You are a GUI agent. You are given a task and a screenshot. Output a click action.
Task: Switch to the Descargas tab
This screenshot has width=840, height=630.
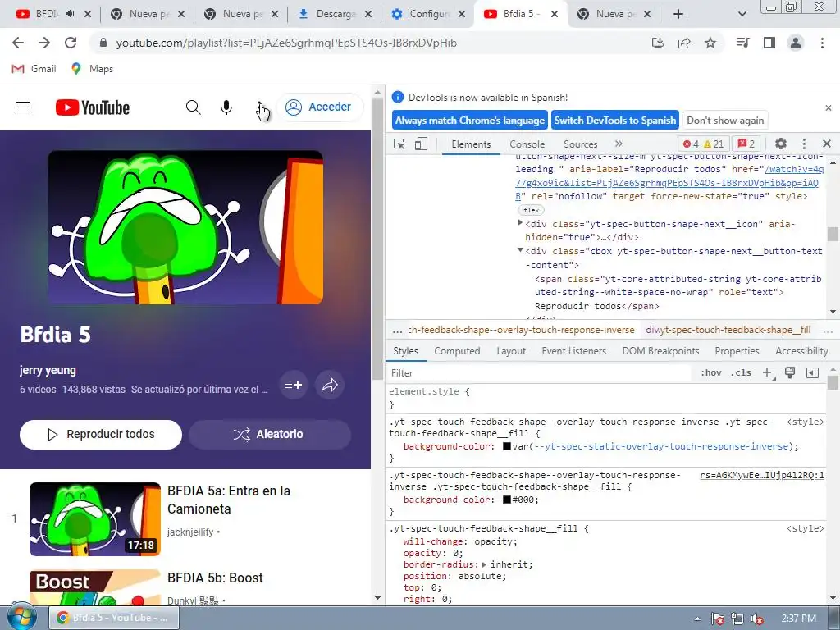(x=335, y=14)
